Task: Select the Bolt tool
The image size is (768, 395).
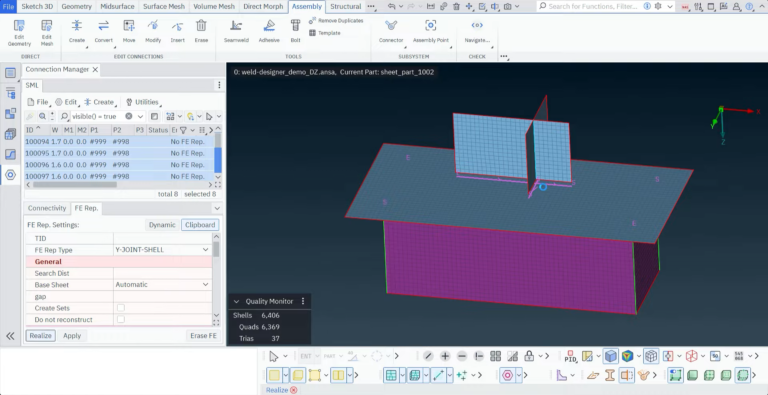Action: (x=295, y=32)
